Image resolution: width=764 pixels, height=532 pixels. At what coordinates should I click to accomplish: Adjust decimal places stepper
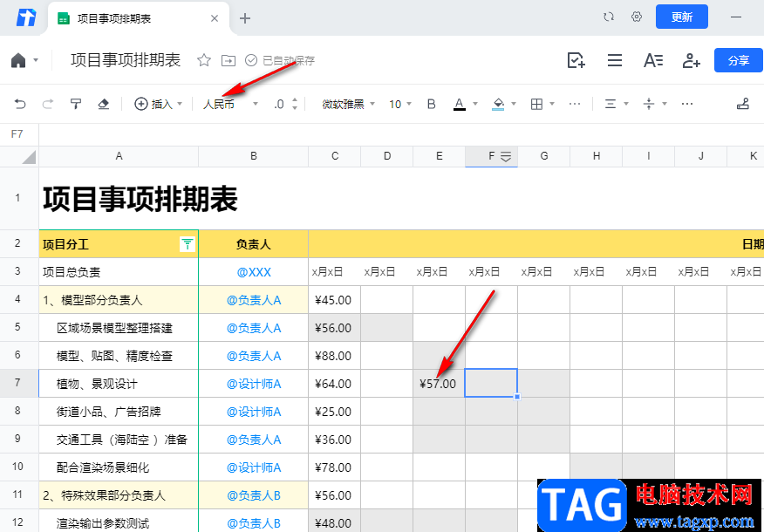point(295,104)
